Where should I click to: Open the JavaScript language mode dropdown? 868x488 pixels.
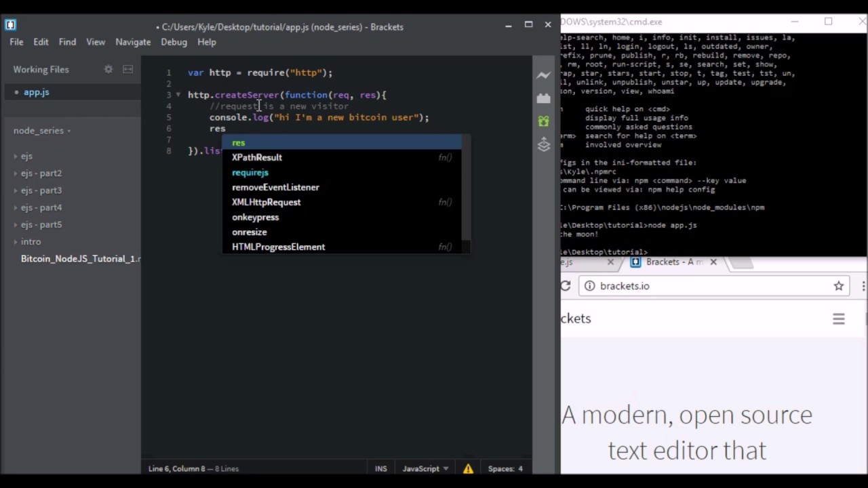coord(425,468)
